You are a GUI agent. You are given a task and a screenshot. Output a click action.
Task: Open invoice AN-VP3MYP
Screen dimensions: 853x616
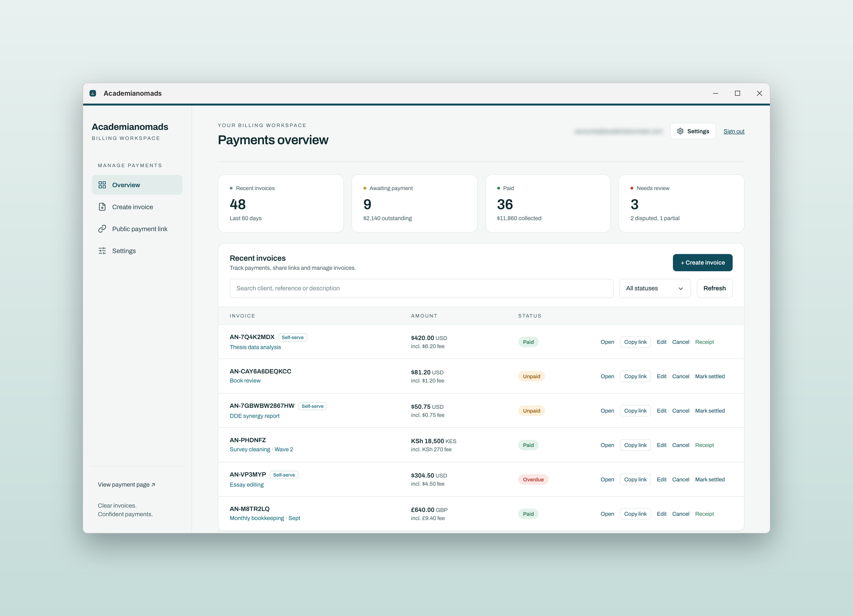607,480
